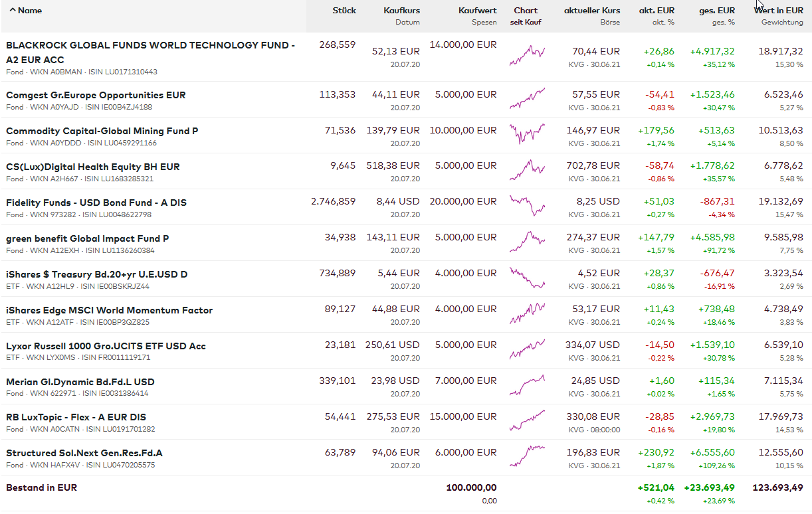
Task: Sort the table by Stück column
Action: (344, 11)
